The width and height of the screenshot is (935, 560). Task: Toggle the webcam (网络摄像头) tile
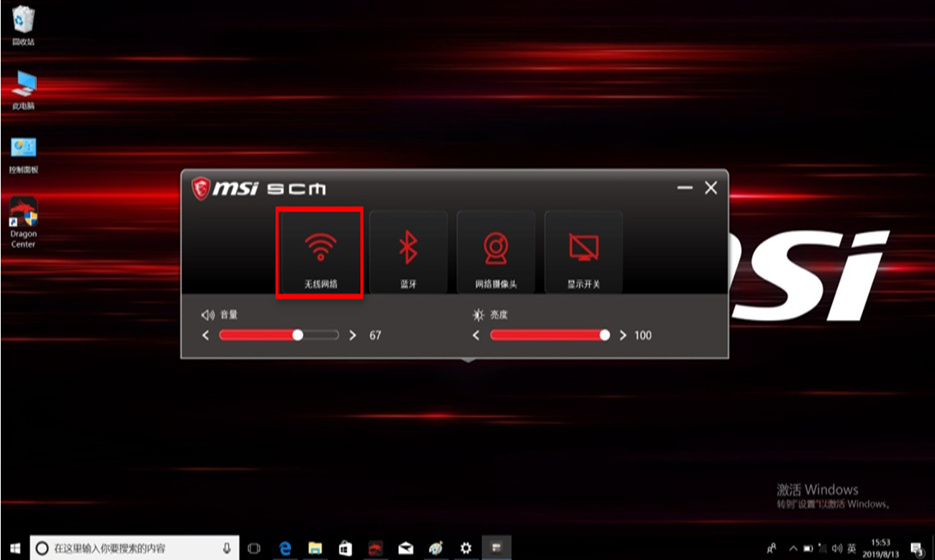coord(496,252)
